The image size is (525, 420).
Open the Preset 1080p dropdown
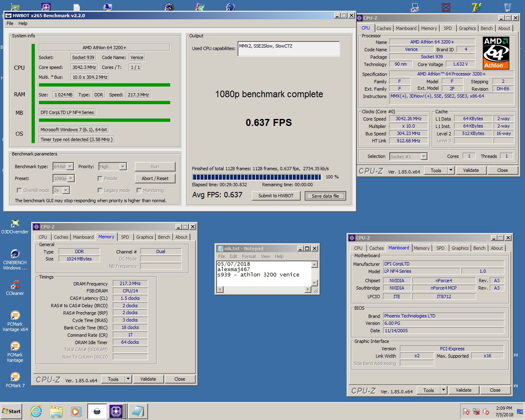coord(71,178)
